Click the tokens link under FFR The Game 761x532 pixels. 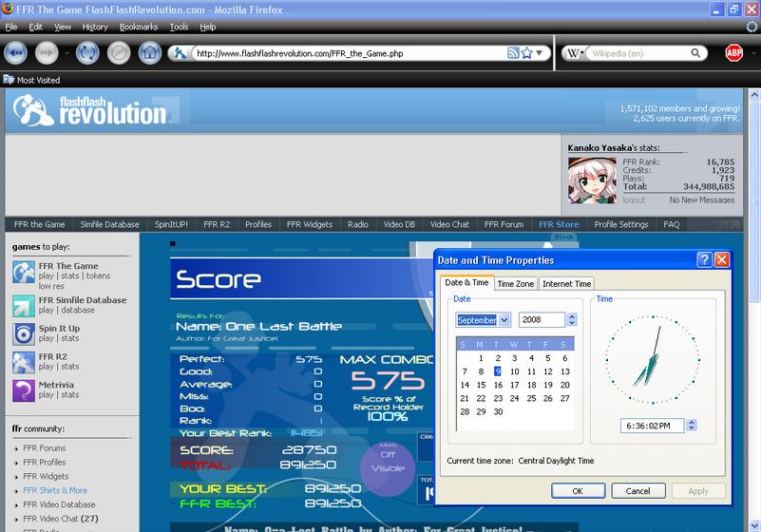point(98,275)
